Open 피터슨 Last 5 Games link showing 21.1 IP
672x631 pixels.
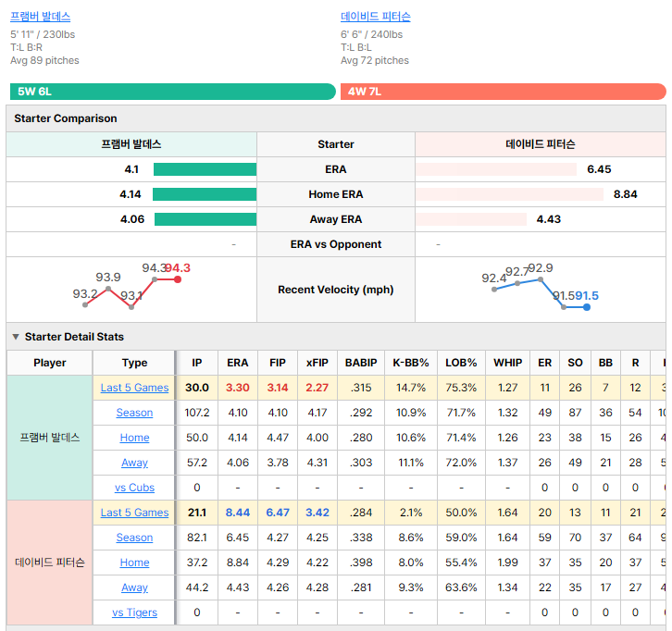134,513
